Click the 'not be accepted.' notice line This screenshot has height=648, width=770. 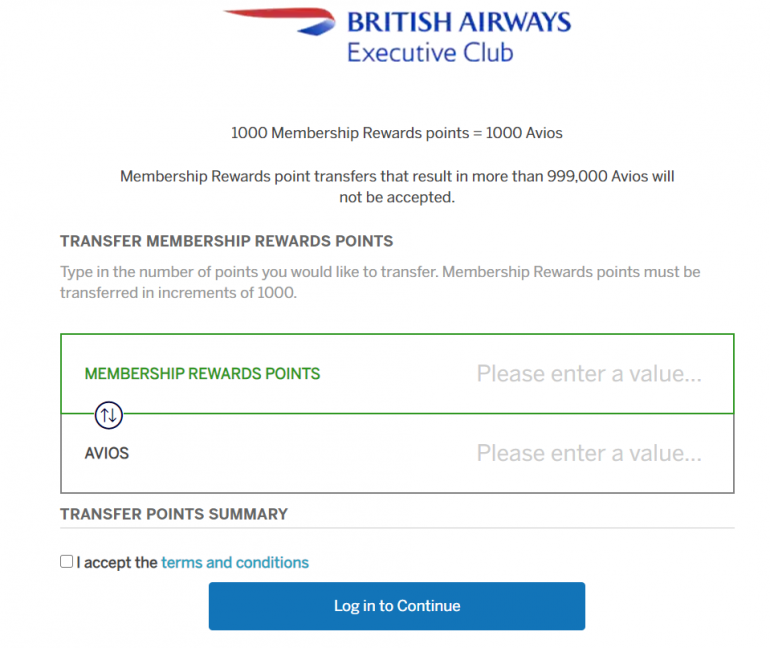tap(397, 197)
